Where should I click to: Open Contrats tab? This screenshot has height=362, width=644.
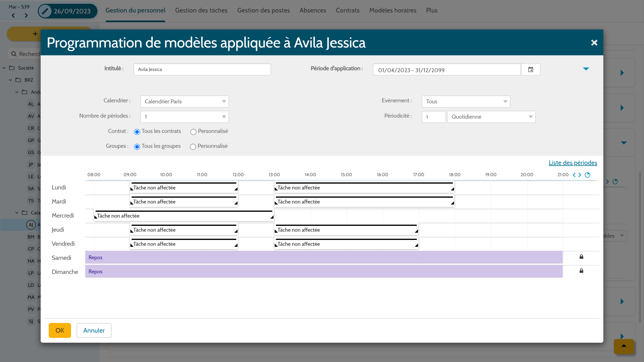pos(348,10)
